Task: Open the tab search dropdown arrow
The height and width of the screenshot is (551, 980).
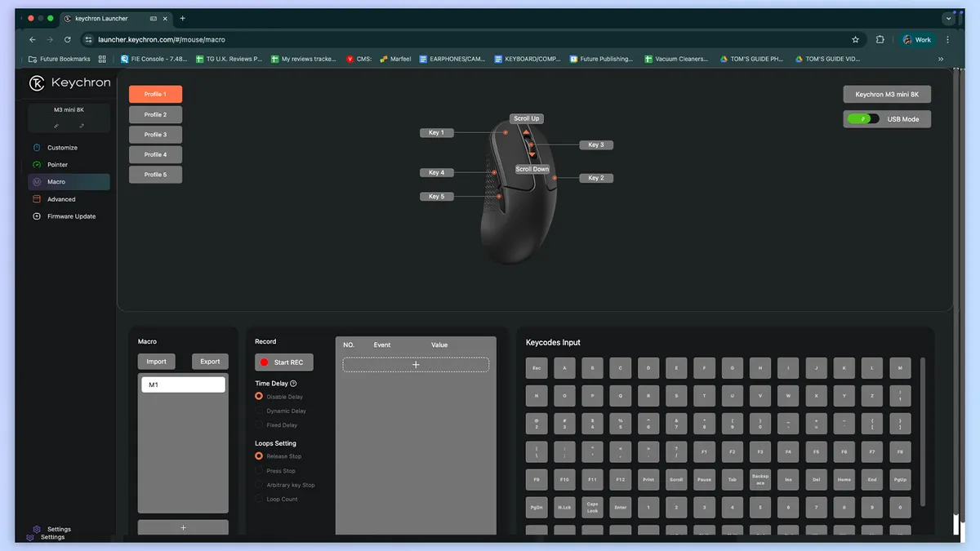Action: click(948, 18)
